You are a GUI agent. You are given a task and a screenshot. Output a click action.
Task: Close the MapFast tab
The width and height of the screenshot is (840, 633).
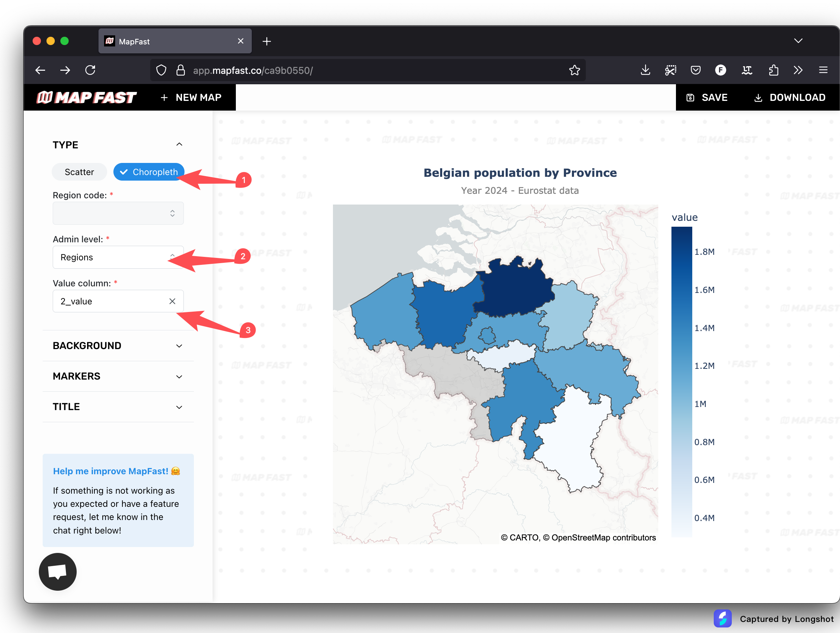point(240,41)
